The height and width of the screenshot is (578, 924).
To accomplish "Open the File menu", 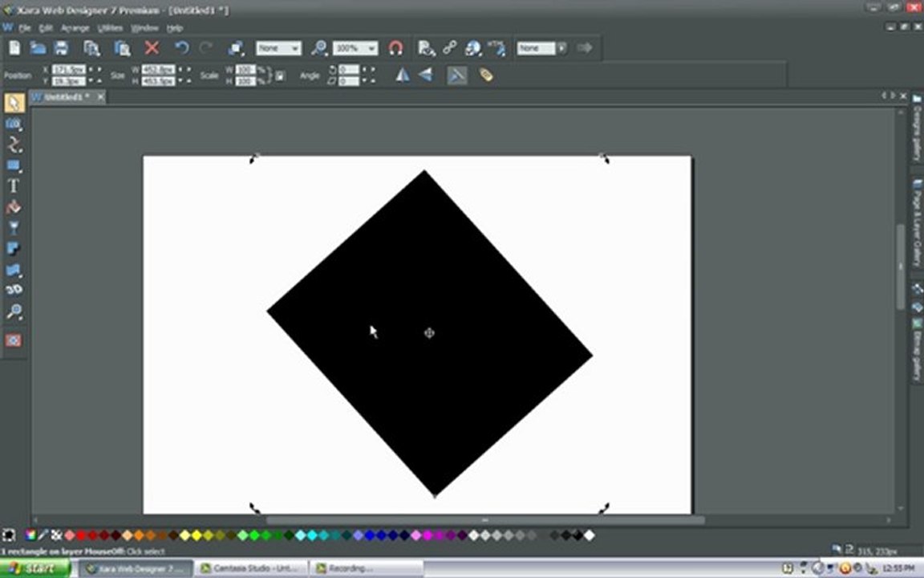I will click(24, 28).
